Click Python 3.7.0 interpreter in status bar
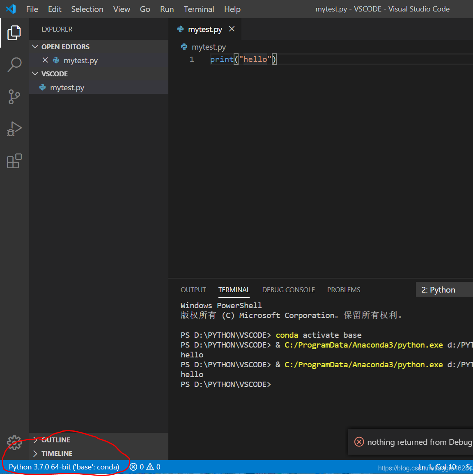 [x=64, y=467]
